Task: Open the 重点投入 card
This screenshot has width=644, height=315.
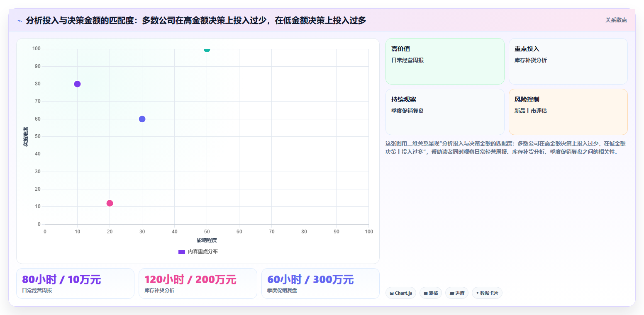Action: coord(568,61)
